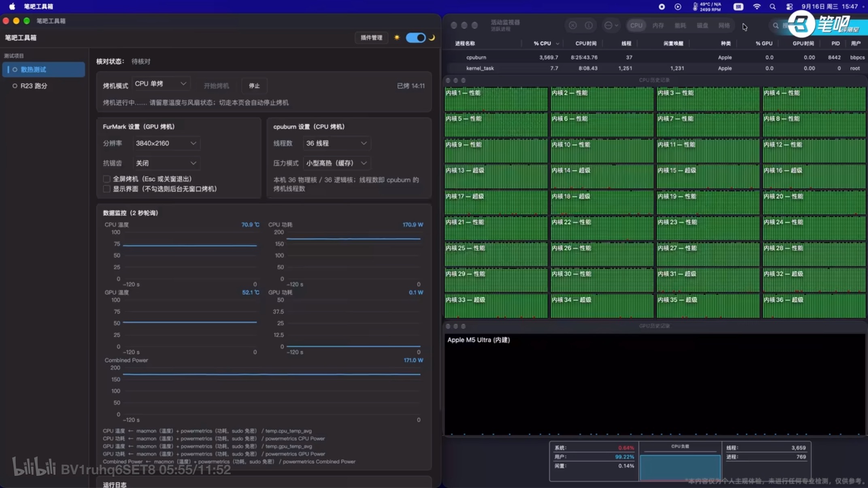Click the 内核 1 – 性能 core graph

pyautogui.click(x=496, y=99)
